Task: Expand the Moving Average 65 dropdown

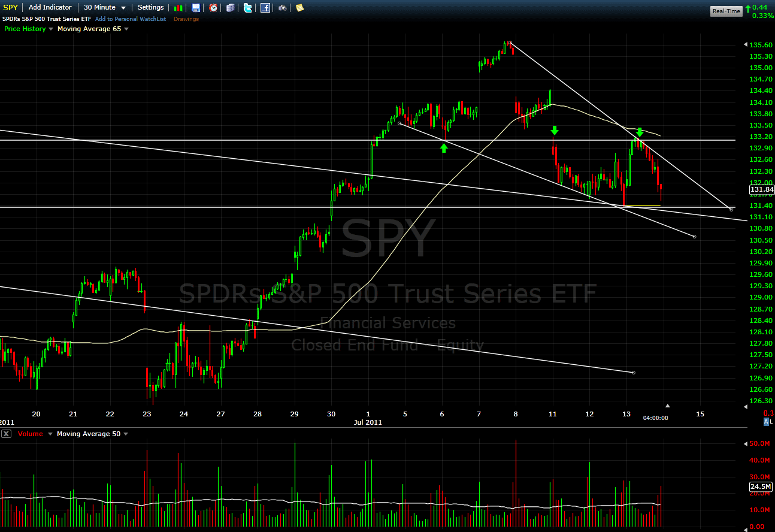Action: 125,29
